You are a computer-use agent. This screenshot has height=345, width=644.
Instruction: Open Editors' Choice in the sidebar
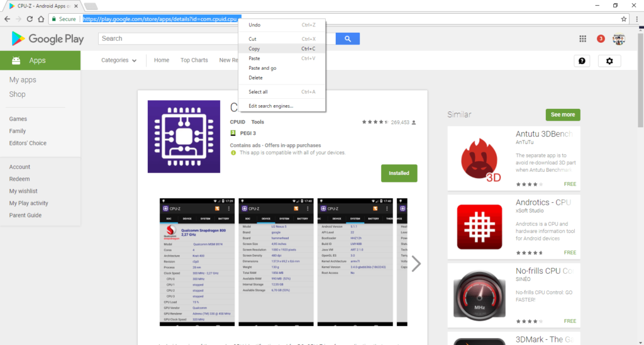[28, 143]
